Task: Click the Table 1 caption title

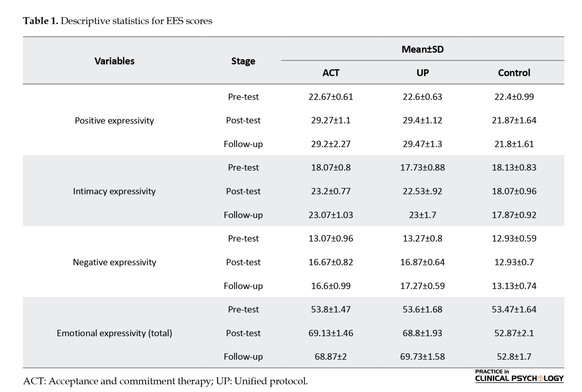Action: [118, 21]
